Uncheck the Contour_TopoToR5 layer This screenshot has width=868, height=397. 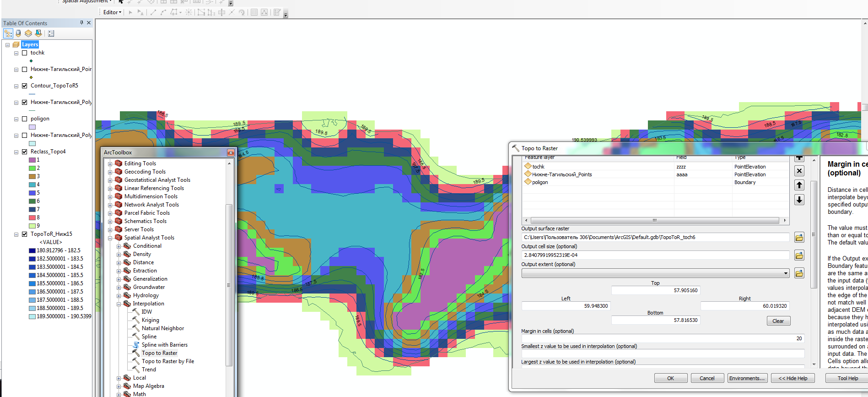click(x=25, y=86)
